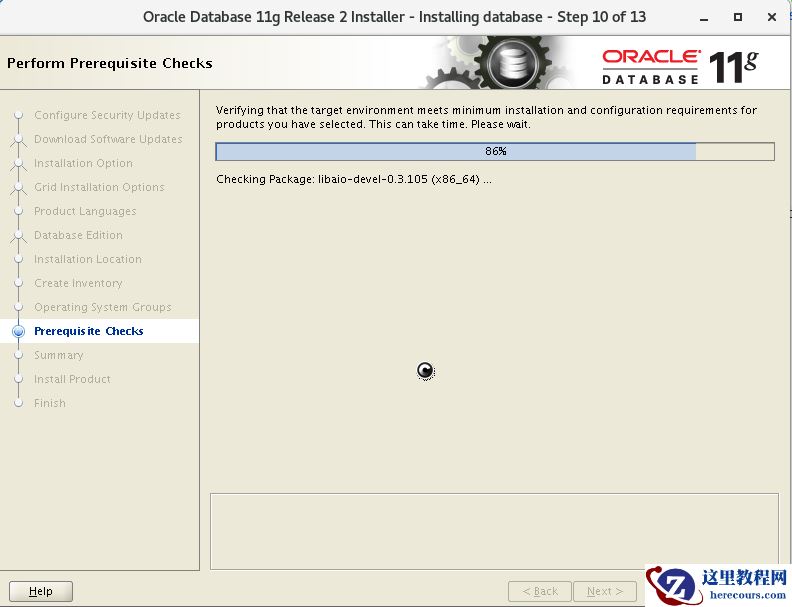Select the Install Product step

pyautogui.click(x=72, y=379)
